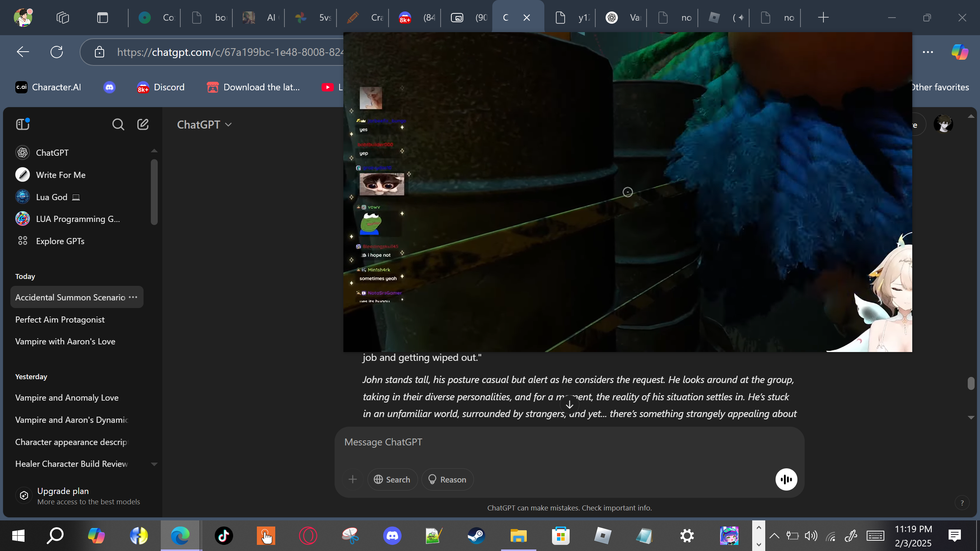The image size is (980, 551).
Task: Jump to bottom of the conversation
Action: 570,405
